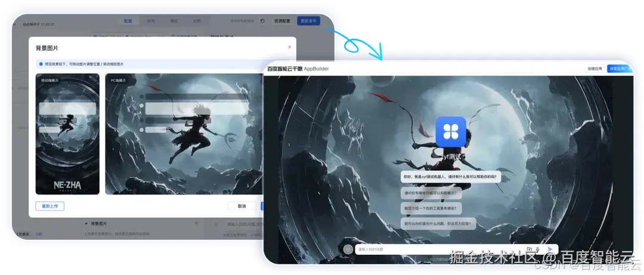Click the send arrow icon in chat input
Image resolution: width=644 pixels, height=275 pixels.
coord(550,249)
